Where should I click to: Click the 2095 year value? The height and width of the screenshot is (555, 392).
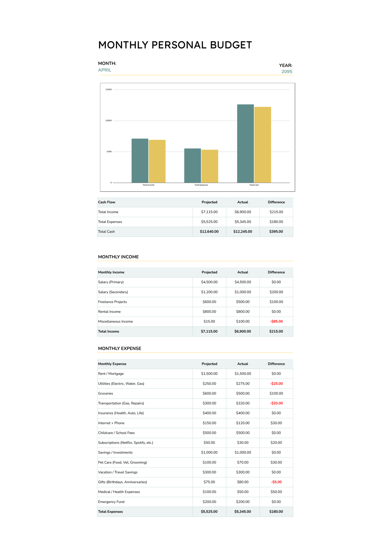coord(287,72)
